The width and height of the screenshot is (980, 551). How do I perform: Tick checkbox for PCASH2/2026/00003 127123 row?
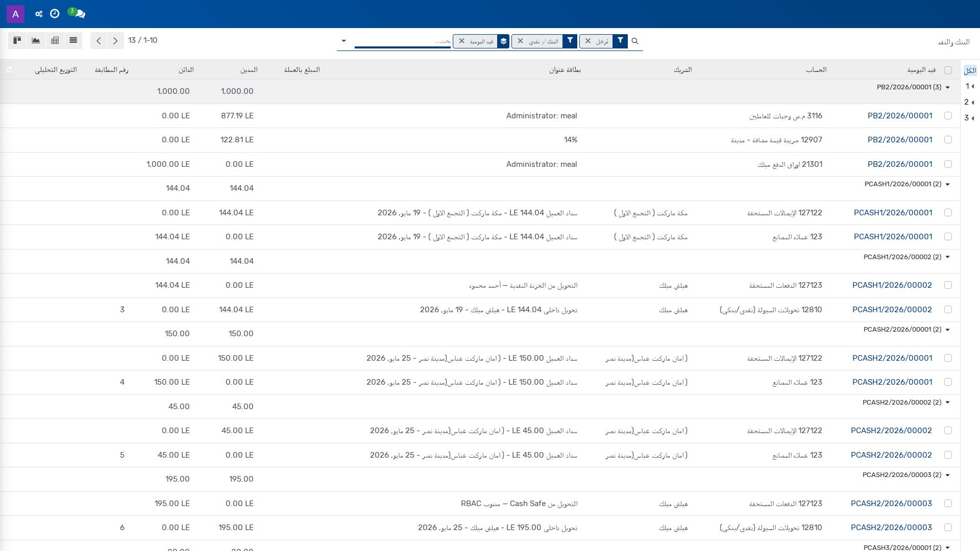pyautogui.click(x=948, y=504)
